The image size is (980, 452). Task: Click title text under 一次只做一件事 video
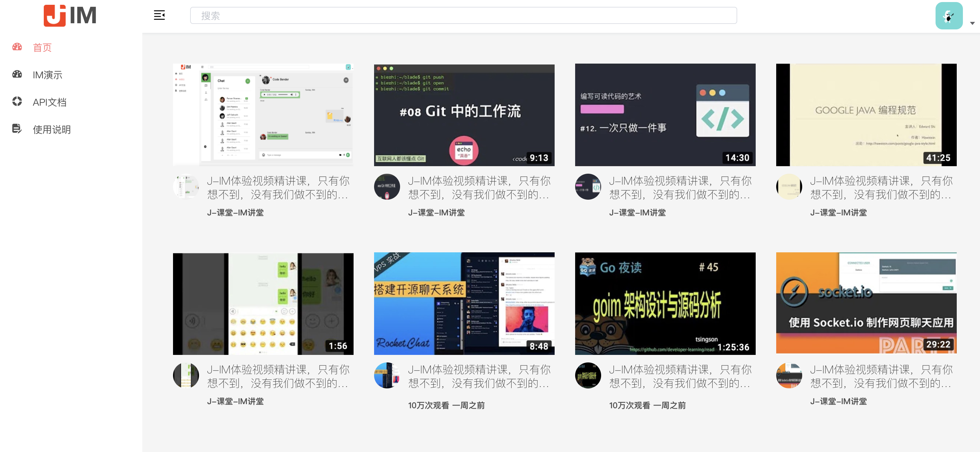tap(680, 188)
